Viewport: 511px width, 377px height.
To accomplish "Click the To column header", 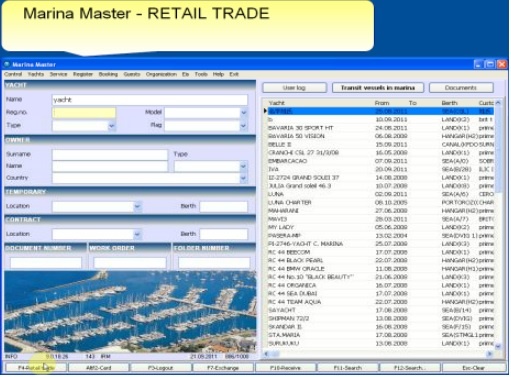I will (413, 103).
